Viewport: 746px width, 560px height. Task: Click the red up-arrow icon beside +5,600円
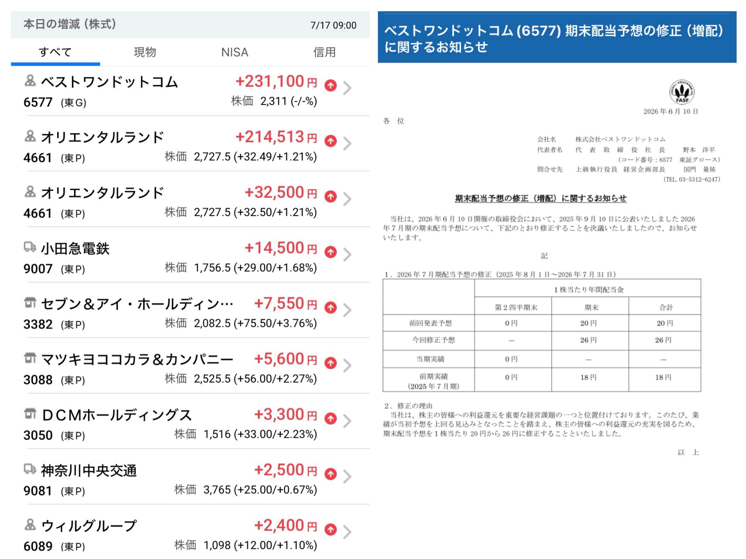coord(330,363)
